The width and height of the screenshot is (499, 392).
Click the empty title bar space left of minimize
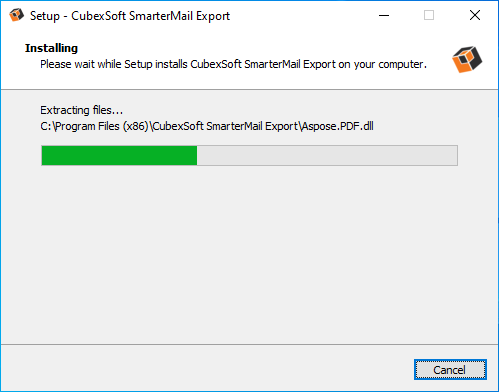[300, 15]
